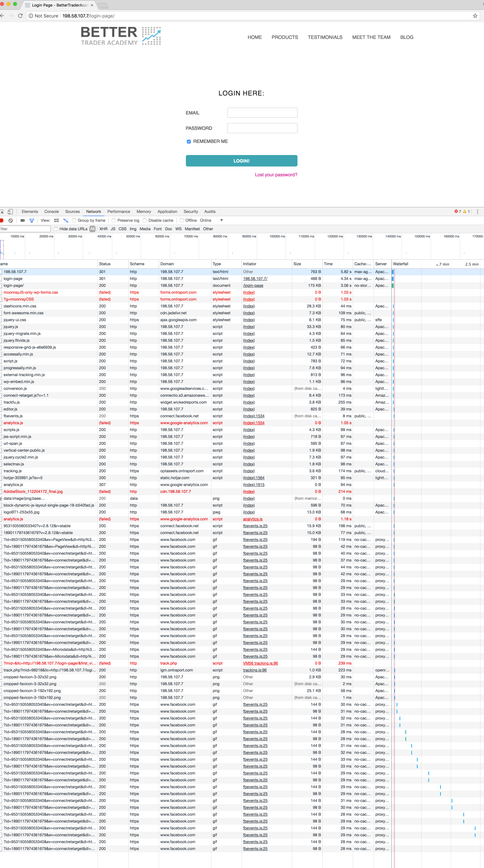The height and width of the screenshot is (868, 484).
Task: Toggle the blue filter funnel icon
Action: (x=32, y=220)
